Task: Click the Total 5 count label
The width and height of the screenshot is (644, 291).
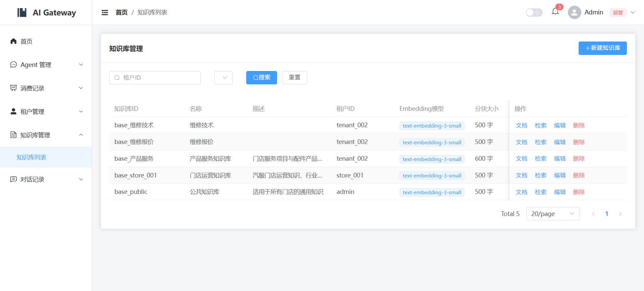Action: [510, 214]
